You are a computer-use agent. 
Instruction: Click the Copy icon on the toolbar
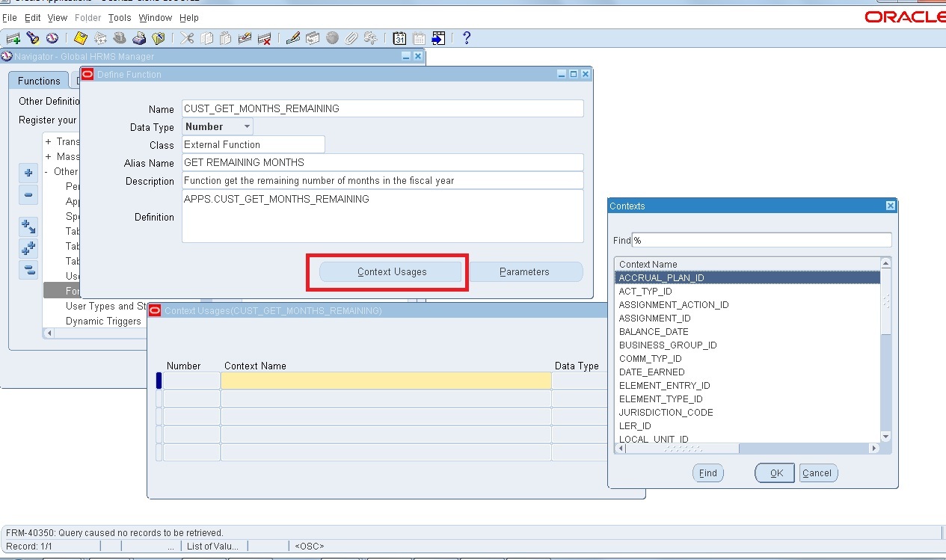206,37
